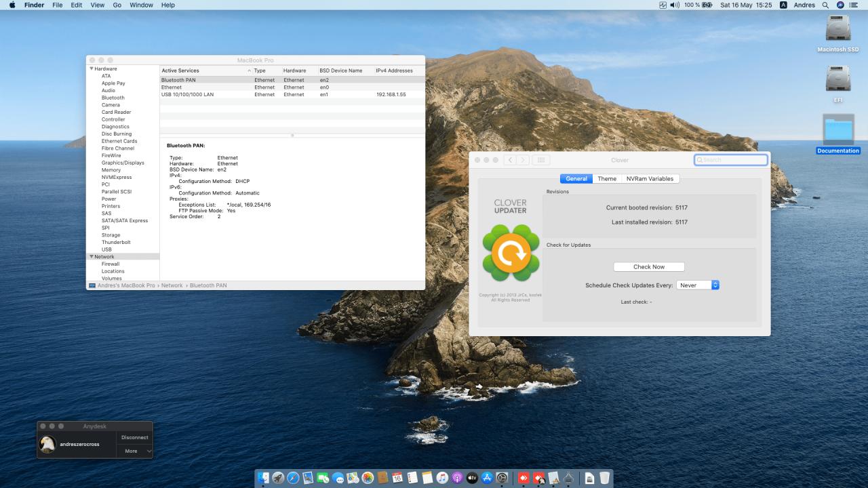Open Maps from the Dock
Image resolution: width=868 pixels, height=488 pixels.
pos(353,478)
